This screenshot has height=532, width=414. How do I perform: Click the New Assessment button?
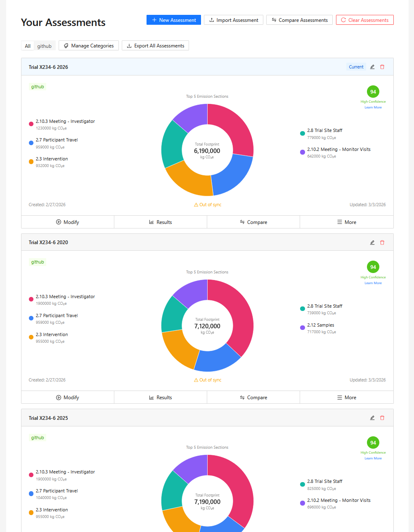pos(174,20)
